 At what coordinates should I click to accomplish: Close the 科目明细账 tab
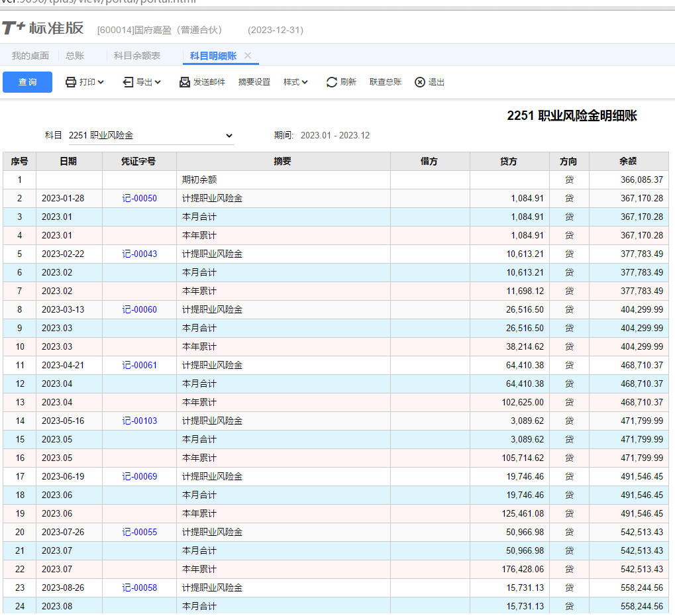(x=248, y=56)
